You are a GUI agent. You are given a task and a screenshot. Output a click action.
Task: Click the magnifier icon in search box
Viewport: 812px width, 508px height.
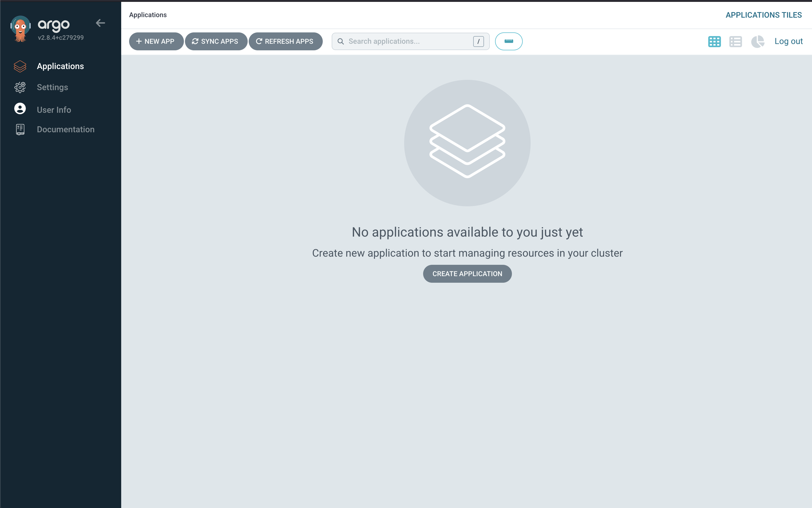point(341,41)
